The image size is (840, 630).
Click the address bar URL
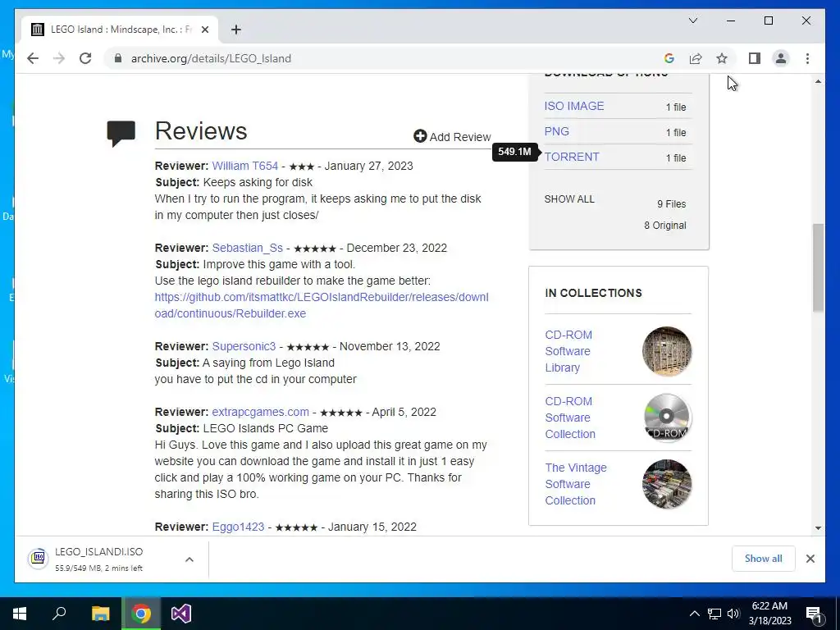[211, 58]
